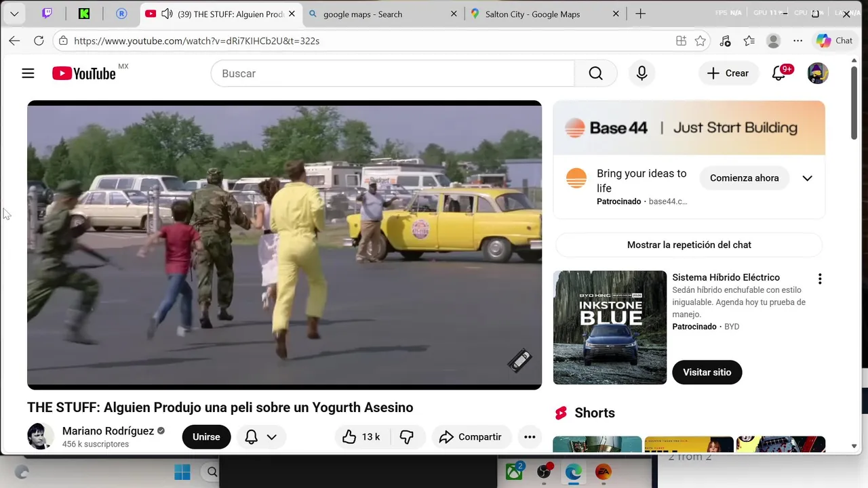Viewport: 868px width, 488px height.
Task: Open the BYD ad three-dot options
Action: pos(819,279)
